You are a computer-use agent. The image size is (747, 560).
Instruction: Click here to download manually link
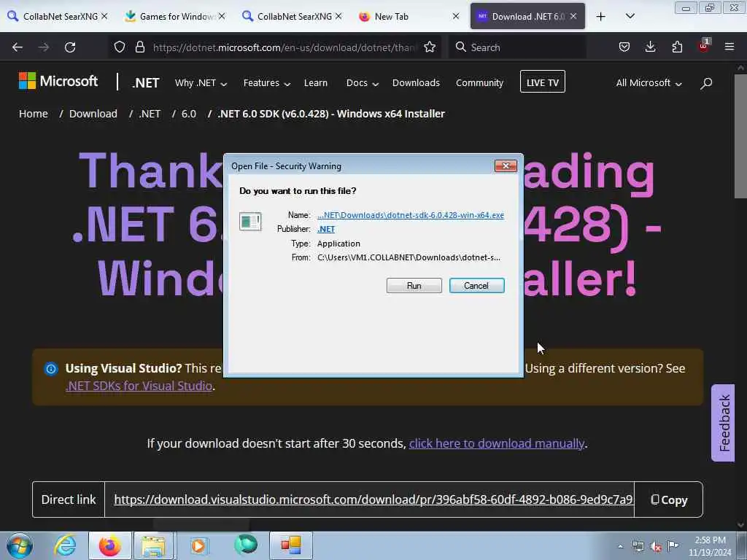tap(496, 443)
